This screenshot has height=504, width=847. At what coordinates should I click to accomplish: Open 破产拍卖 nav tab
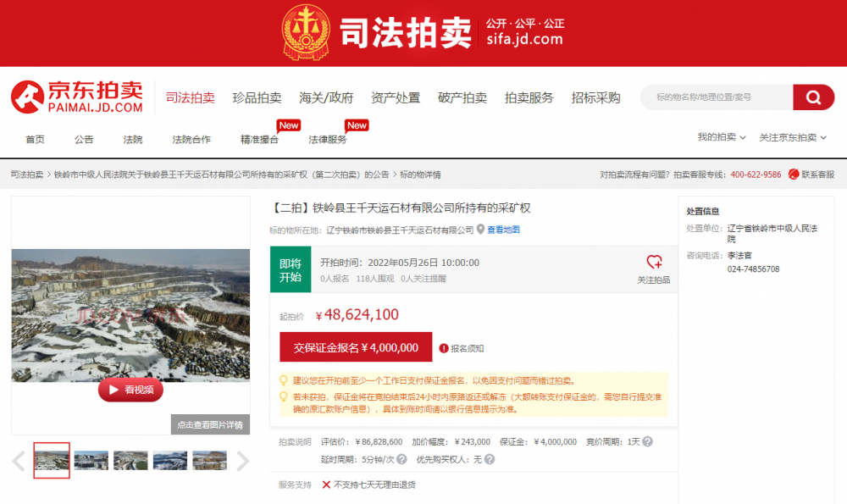click(x=462, y=97)
